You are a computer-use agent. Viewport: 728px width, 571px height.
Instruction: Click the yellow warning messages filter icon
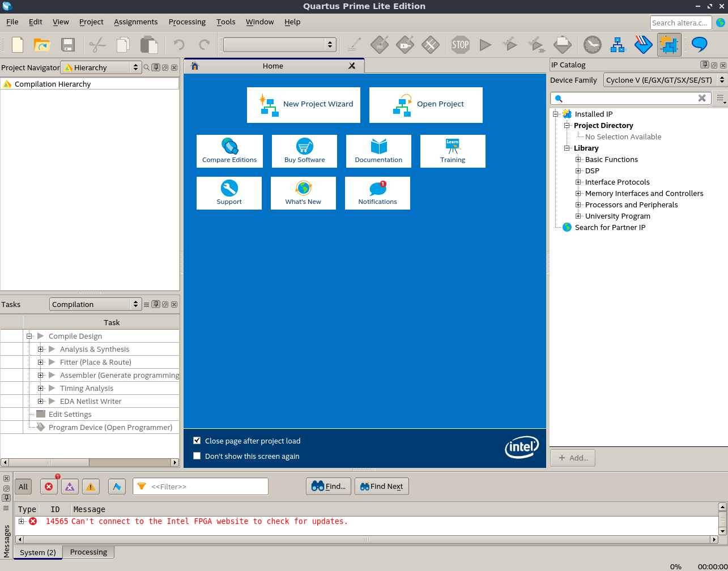(91, 487)
